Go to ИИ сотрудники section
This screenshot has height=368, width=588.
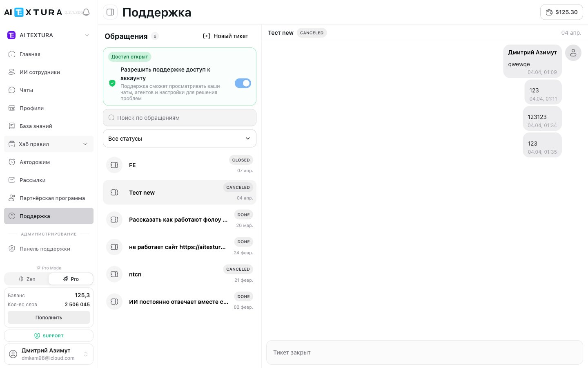(49, 72)
